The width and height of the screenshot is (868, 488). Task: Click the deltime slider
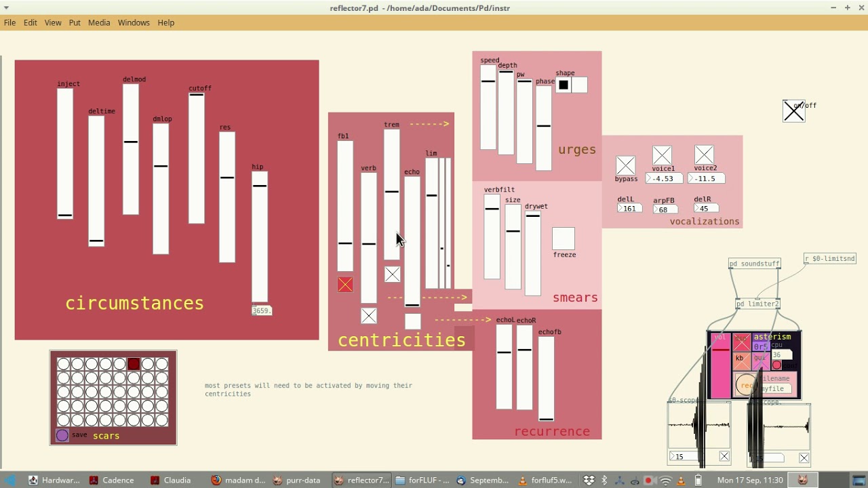pyautogui.click(x=96, y=181)
